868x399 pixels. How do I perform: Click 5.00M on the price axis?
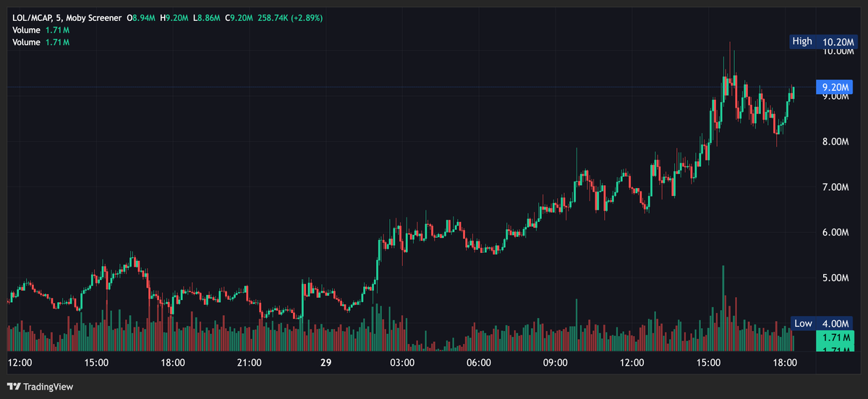point(837,278)
